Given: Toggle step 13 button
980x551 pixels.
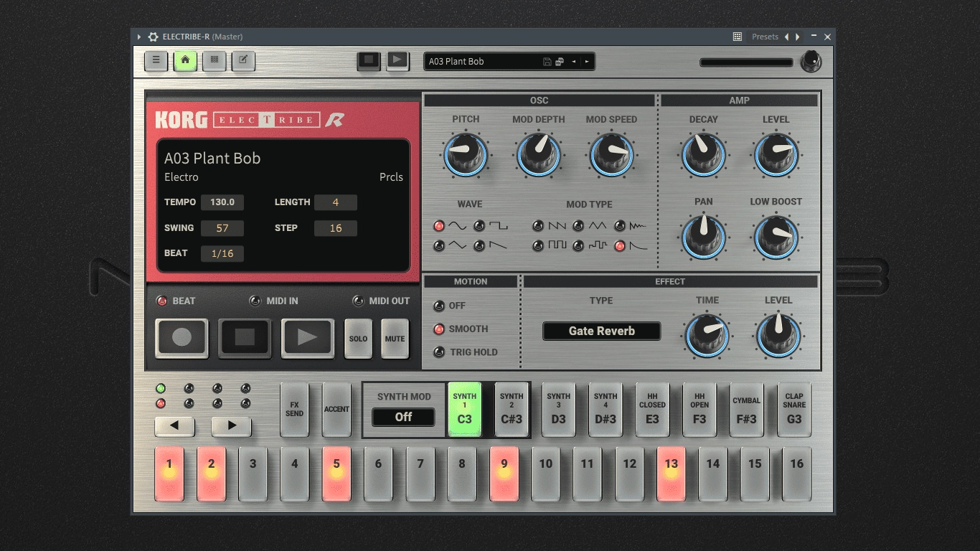Looking at the screenshot, I should pos(671,474).
